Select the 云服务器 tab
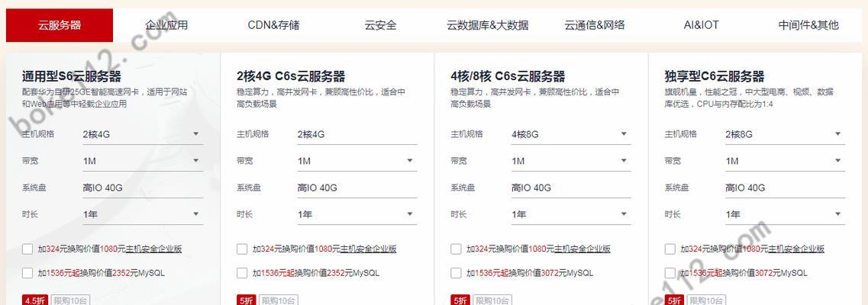This screenshot has height=305, width=868. point(60,25)
